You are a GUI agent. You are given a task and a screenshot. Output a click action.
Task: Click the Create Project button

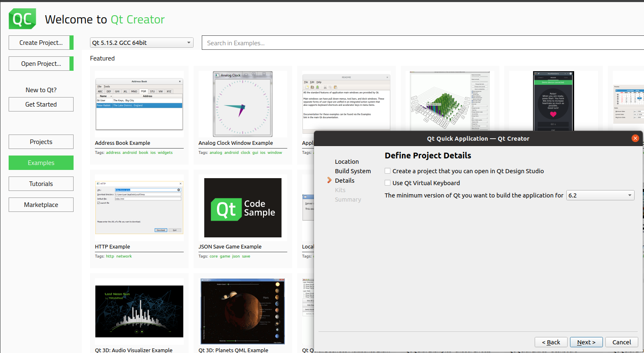(41, 43)
